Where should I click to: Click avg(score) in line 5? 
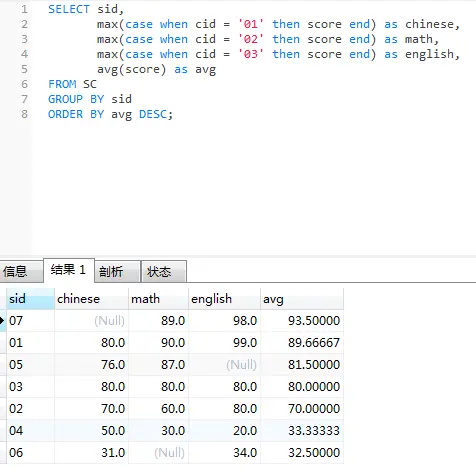[x=131, y=69]
